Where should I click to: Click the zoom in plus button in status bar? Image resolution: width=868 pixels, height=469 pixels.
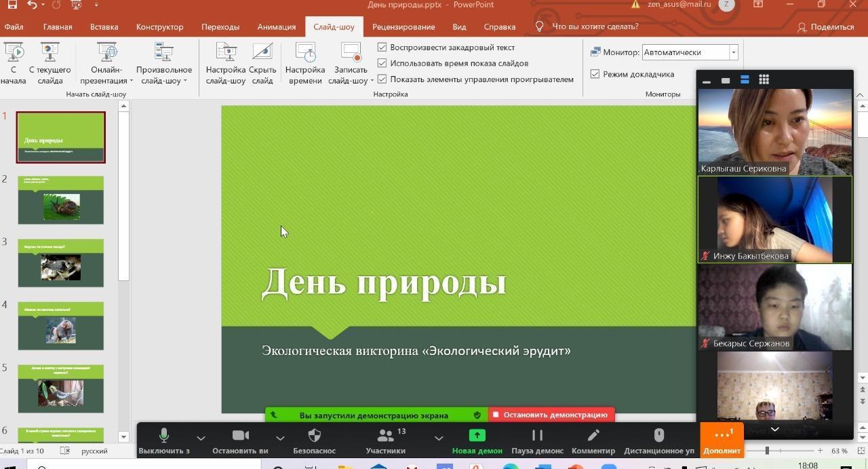(820, 451)
